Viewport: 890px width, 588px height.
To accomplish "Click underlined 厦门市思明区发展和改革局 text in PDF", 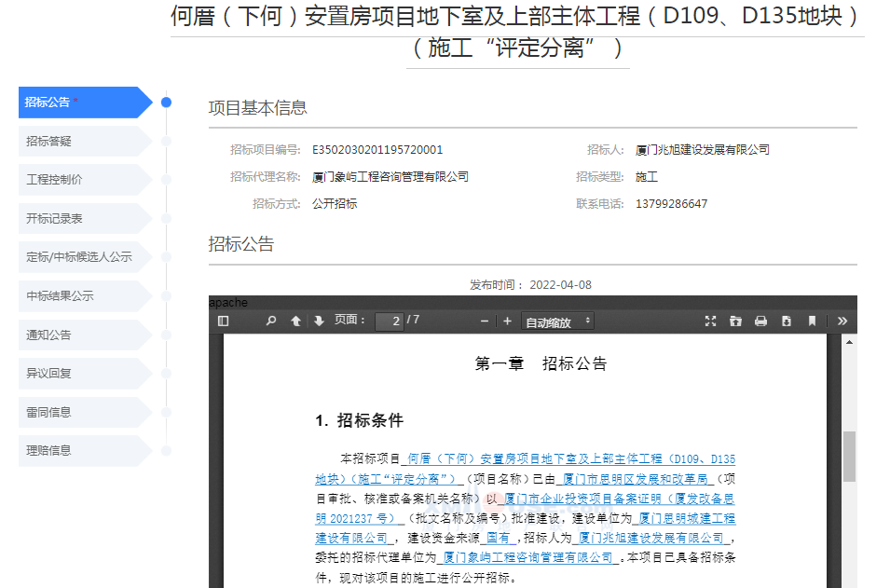I will [636, 479].
